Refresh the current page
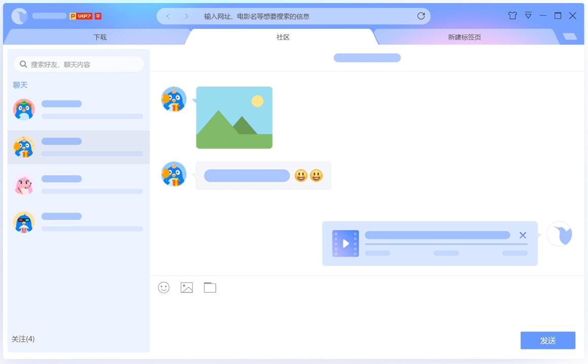This screenshot has width=588, height=364. coord(421,16)
